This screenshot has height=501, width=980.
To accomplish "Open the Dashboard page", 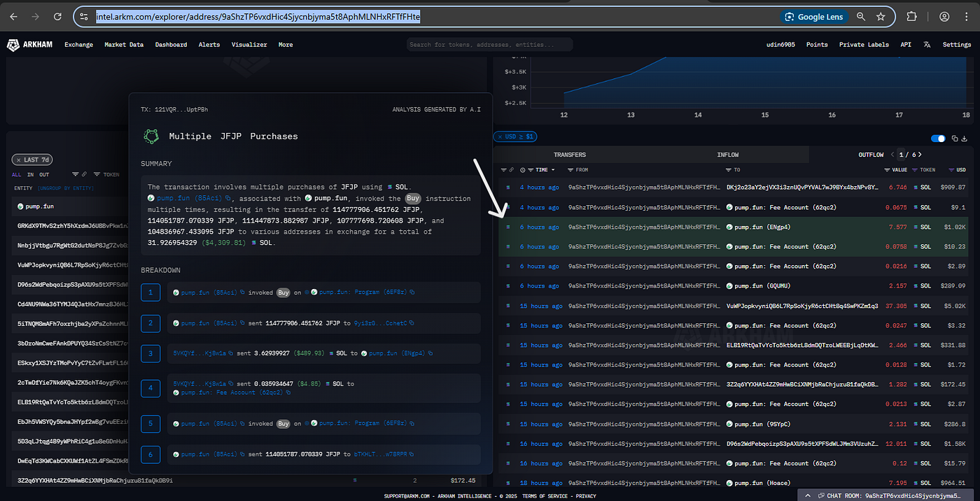I will click(171, 45).
